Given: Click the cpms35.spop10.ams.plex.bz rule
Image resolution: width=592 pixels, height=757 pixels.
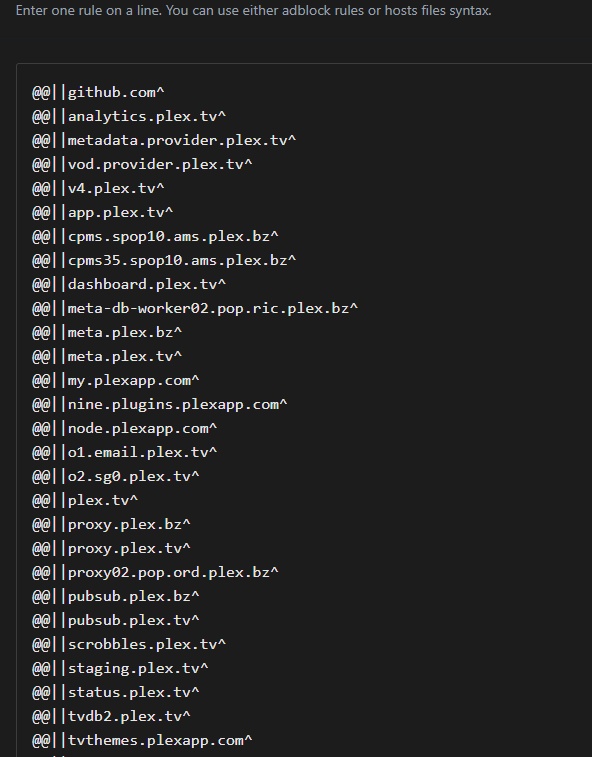Looking at the screenshot, I should tap(164, 260).
